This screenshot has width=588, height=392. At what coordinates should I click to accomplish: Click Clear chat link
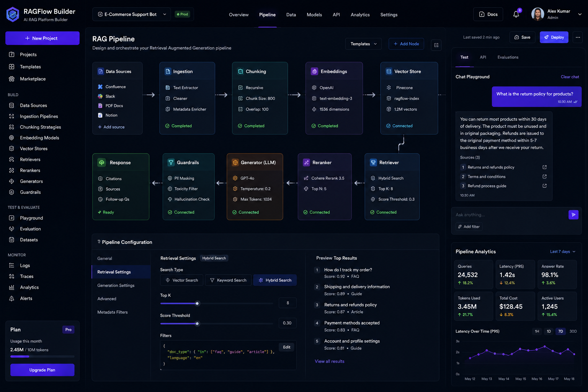tap(570, 77)
